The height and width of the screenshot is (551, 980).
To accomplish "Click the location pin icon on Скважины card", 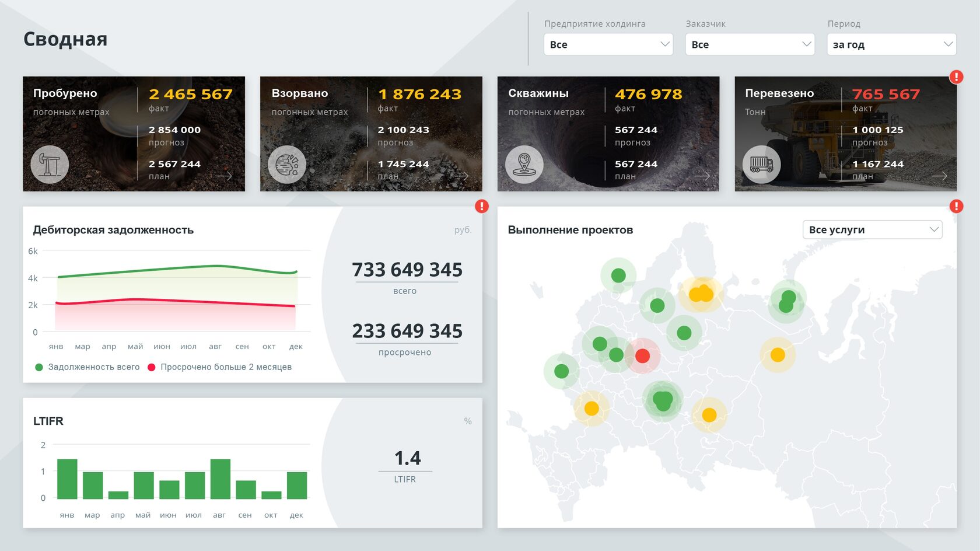I will tap(524, 164).
